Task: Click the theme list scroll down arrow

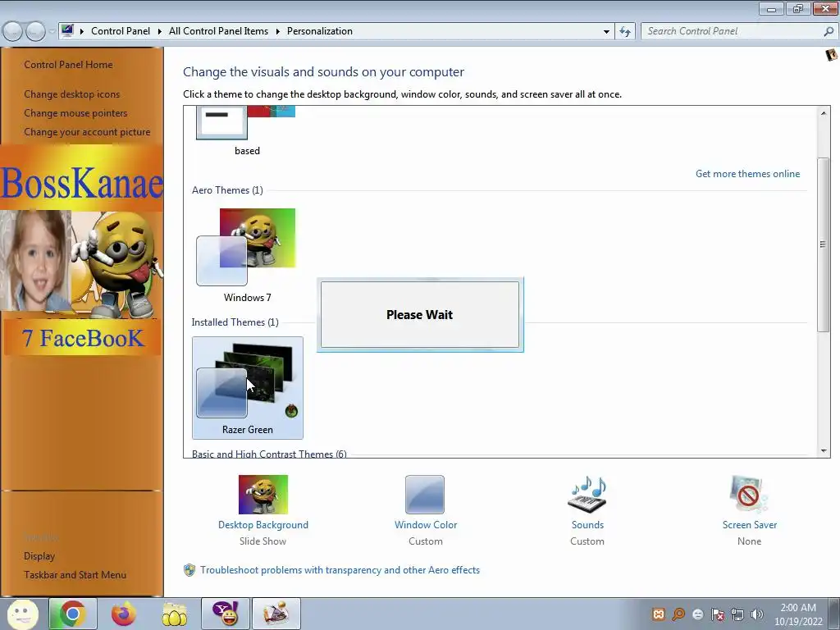Action: coord(824,450)
